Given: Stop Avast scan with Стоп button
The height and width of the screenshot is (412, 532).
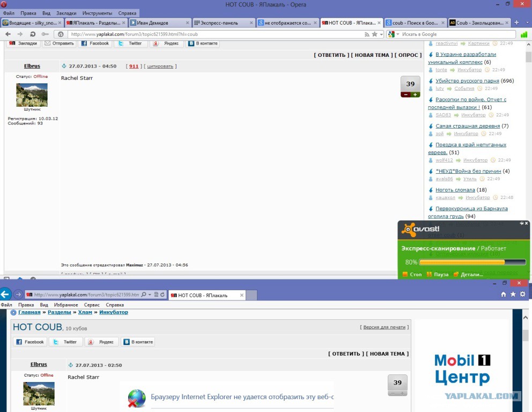Looking at the screenshot, I should click(x=412, y=274).
